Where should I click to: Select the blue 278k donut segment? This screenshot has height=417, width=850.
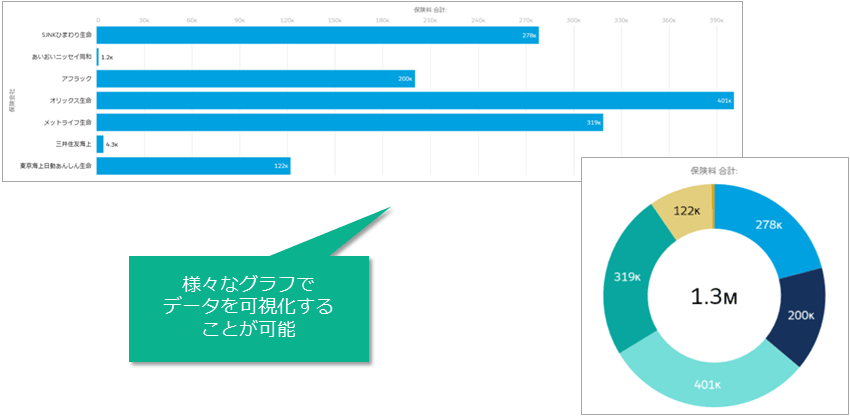(768, 224)
